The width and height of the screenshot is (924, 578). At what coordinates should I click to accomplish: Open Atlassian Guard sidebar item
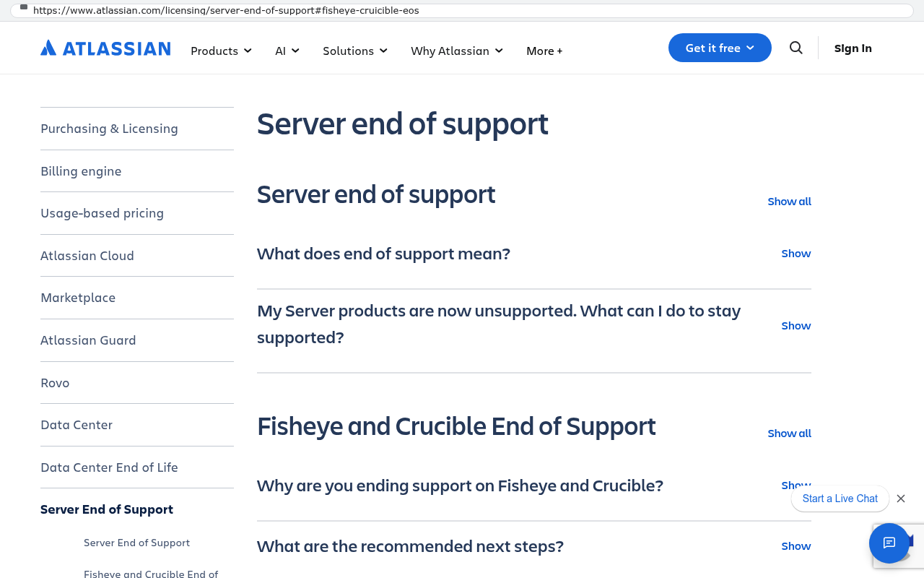pyautogui.click(x=88, y=340)
